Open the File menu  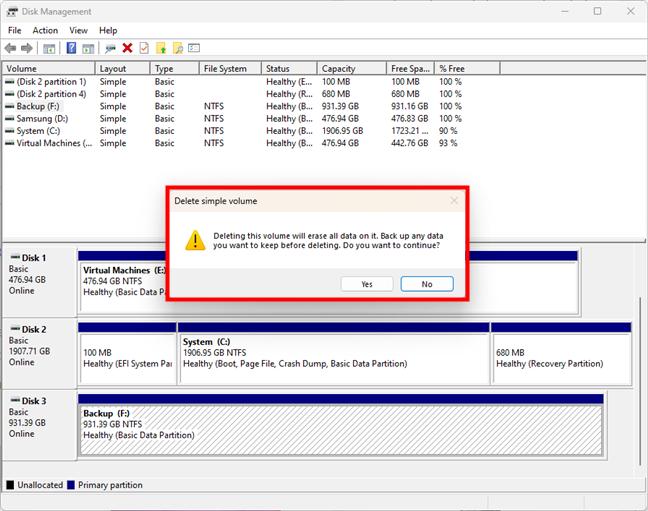tap(15, 31)
